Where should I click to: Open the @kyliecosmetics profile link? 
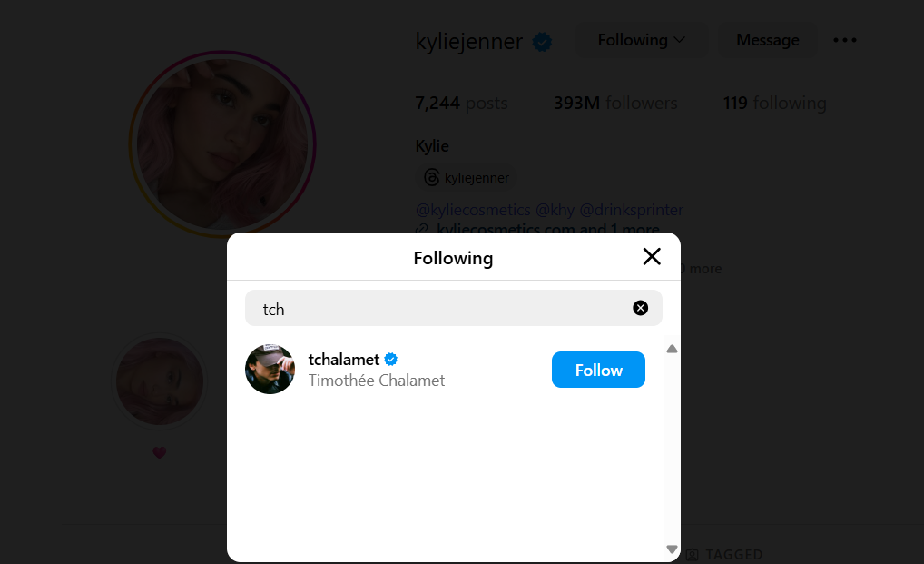(473, 210)
